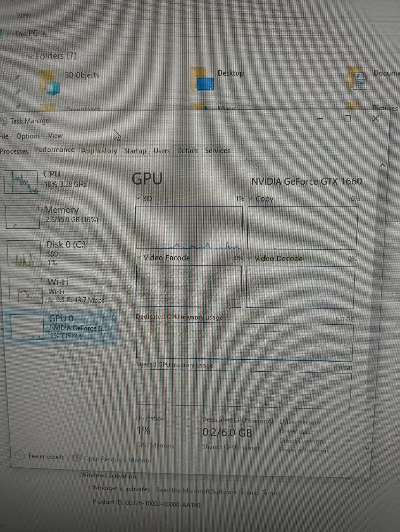The image size is (400, 532).
Task: Click the Video Decode usage graph
Action: pos(300,287)
